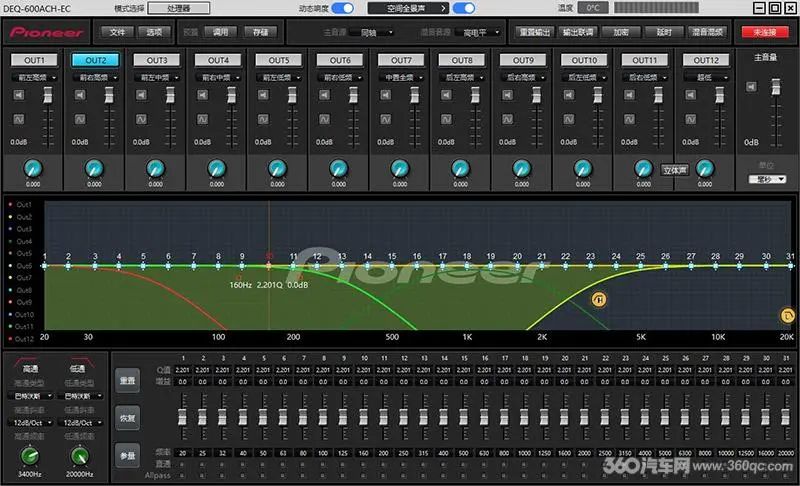800x486 pixels.
Task: Invert phase on OUT6 with wave icon
Action: point(324,119)
